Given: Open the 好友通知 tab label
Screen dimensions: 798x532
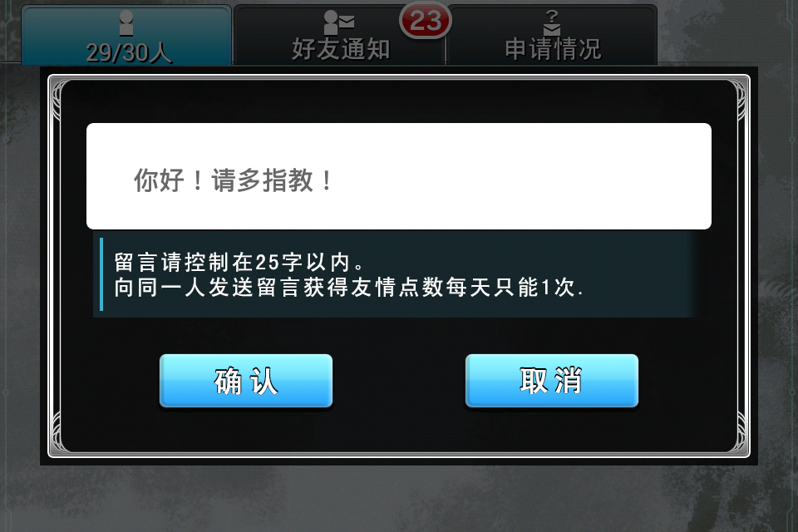Looking at the screenshot, I should tap(341, 49).
